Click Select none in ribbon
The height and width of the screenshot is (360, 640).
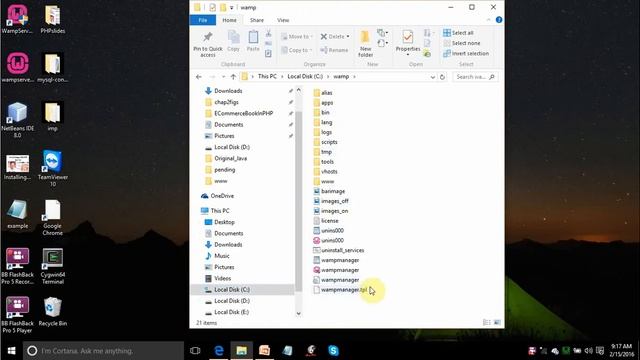(461, 43)
